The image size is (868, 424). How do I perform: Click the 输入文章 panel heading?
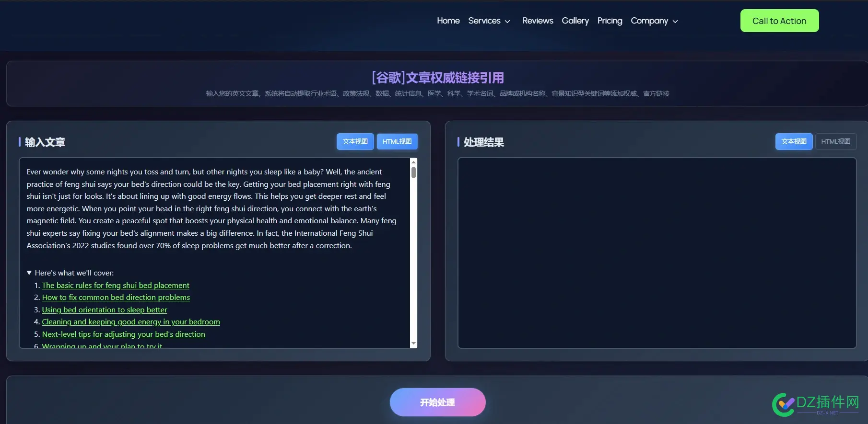point(45,142)
